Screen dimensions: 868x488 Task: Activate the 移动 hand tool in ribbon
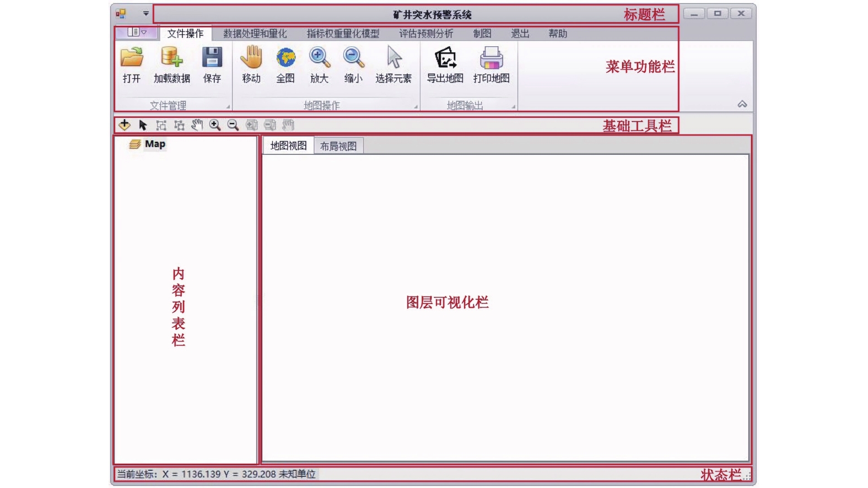pos(251,58)
